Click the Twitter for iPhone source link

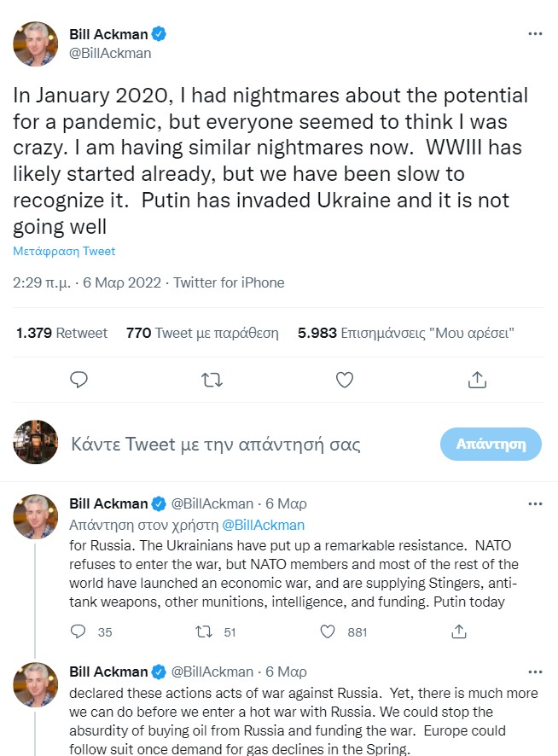tap(229, 282)
